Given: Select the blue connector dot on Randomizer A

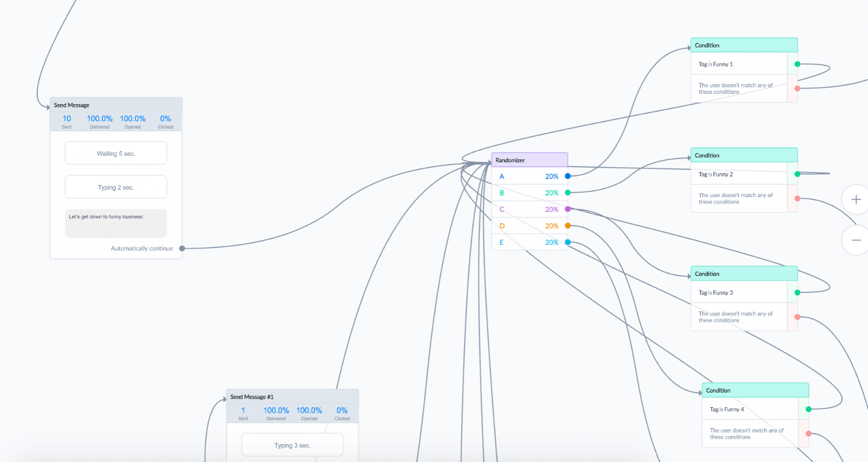Looking at the screenshot, I should click(567, 176).
